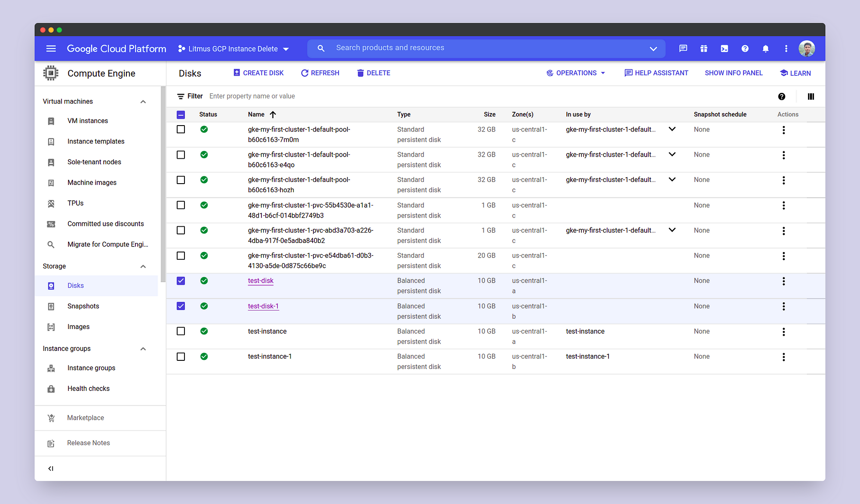
Task: Click the Marketplace cart icon
Action: coord(51,418)
